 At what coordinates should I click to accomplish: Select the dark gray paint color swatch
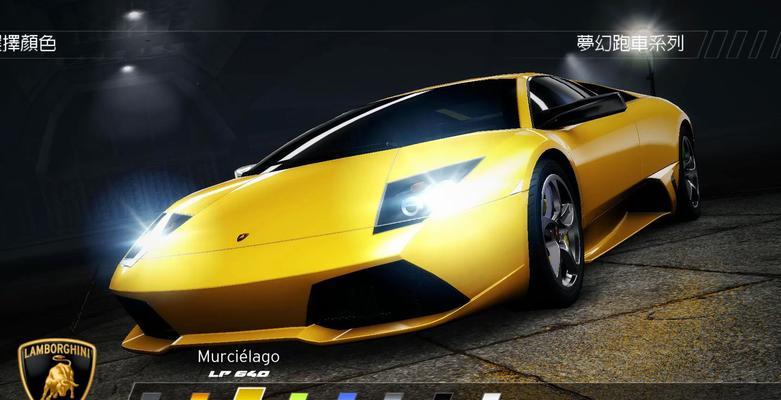click(151, 397)
